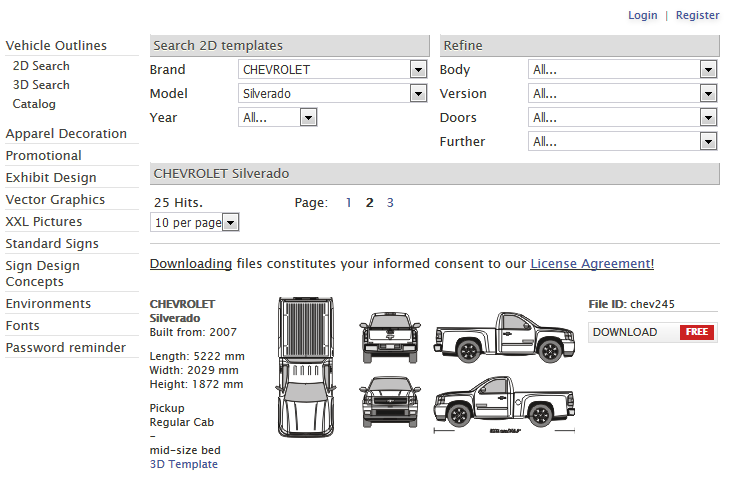Click the CHEVROLET Silverado results header
The height and width of the screenshot is (480, 730).
point(435,174)
